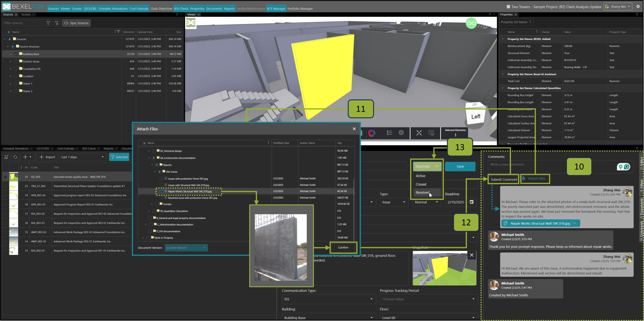Open viewer settings gear in viewer toolbar
644x321 pixels.
point(401,133)
